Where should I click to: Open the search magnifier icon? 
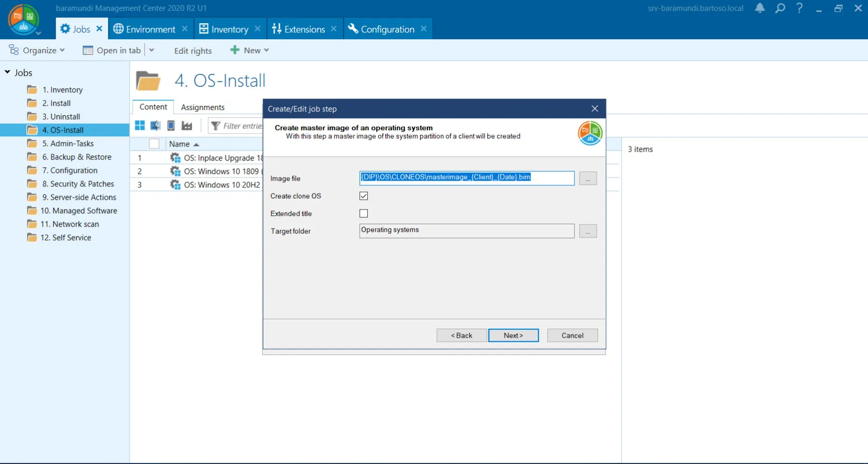coord(780,8)
